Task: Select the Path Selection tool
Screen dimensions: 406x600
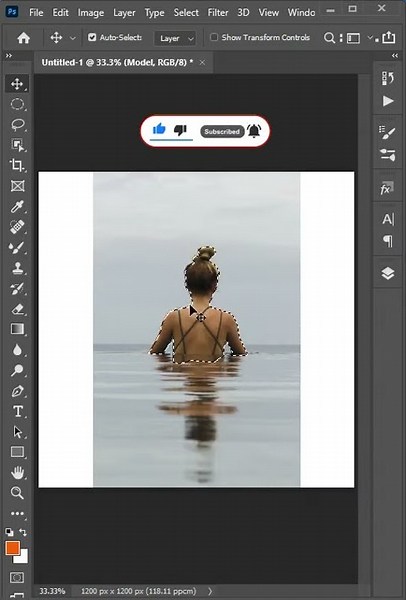Action: [x=17, y=432]
